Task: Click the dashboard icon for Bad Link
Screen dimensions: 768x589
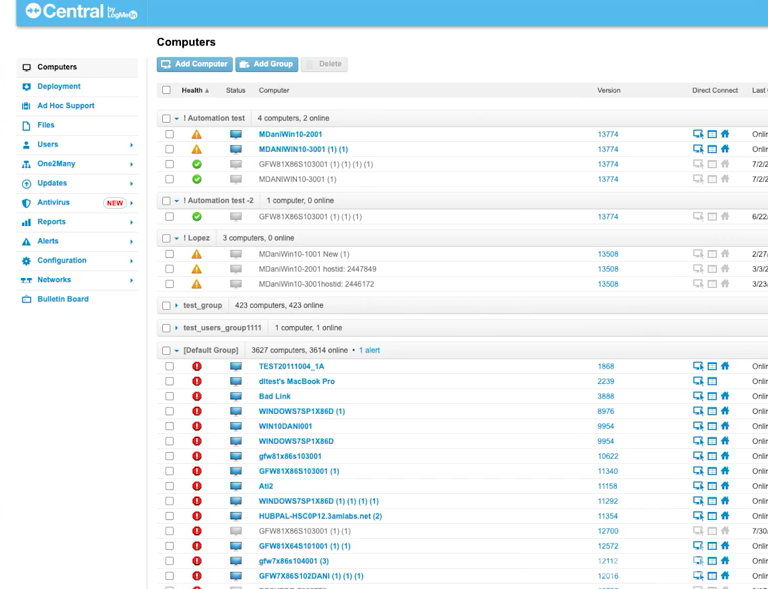Action: point(712,396)
